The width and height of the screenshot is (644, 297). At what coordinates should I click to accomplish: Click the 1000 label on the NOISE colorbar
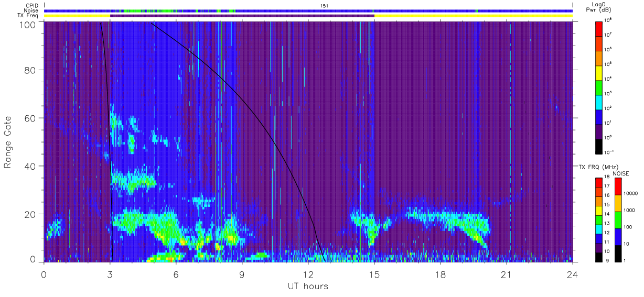[630, 210]
